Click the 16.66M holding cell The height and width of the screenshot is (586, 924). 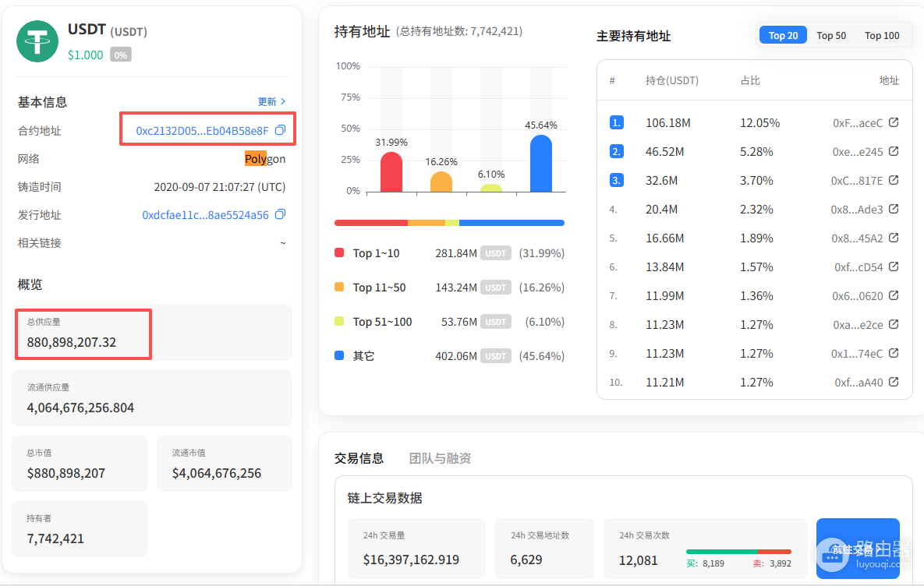click(x=664, y=238)
